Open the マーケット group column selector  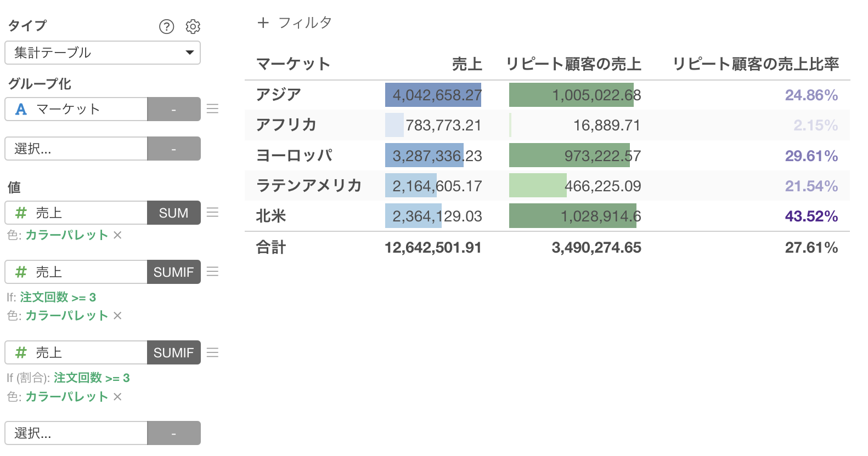pos(76,109)
